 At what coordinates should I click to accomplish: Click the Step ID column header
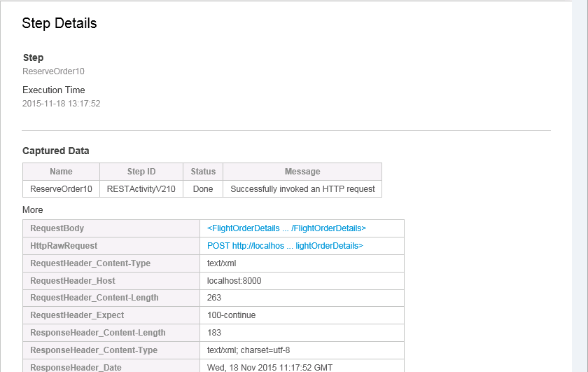[141, 172]
